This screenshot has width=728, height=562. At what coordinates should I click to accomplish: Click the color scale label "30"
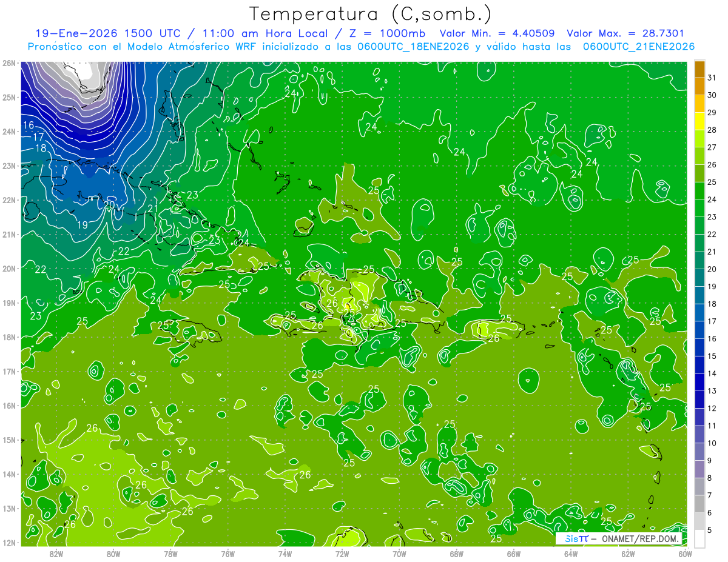(x=712, y=95)
